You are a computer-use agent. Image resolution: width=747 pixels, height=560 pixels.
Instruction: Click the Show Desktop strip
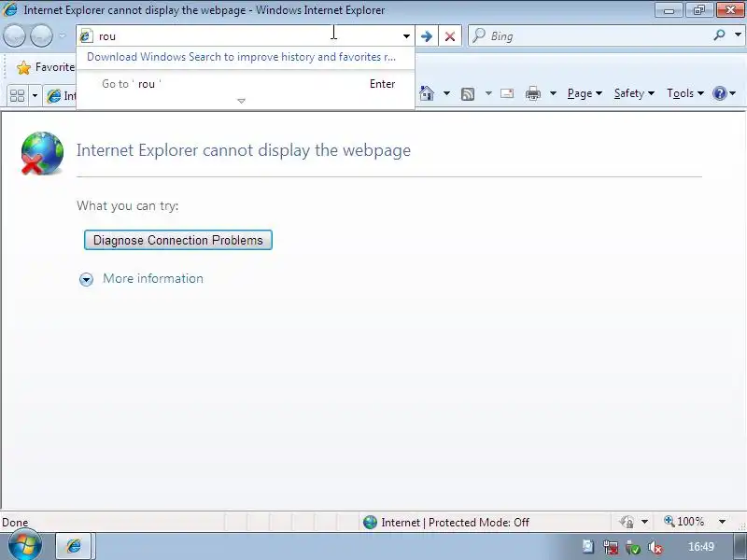coord(740,547)
